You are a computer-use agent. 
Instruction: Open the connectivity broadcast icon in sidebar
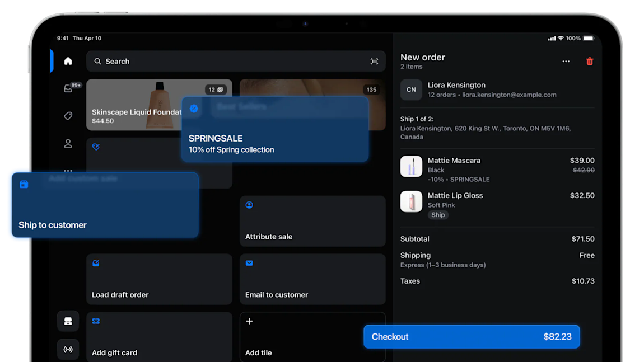[68, 349]
